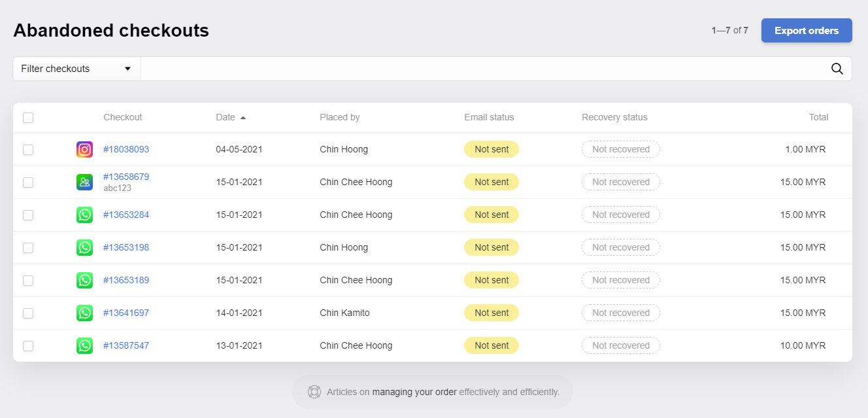The height and width of the screenshot is (418, 868).
Task: Open checkout #13658679
Action: [126, 177]
